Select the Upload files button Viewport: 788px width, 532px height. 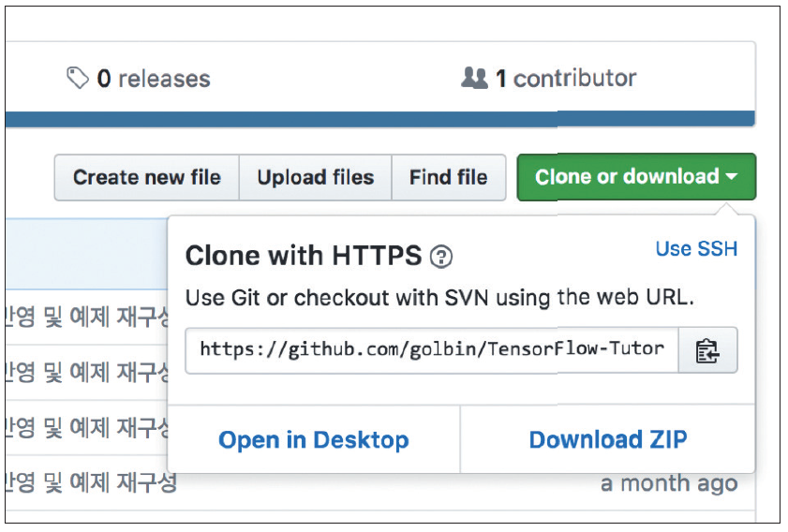coord(316,177)
